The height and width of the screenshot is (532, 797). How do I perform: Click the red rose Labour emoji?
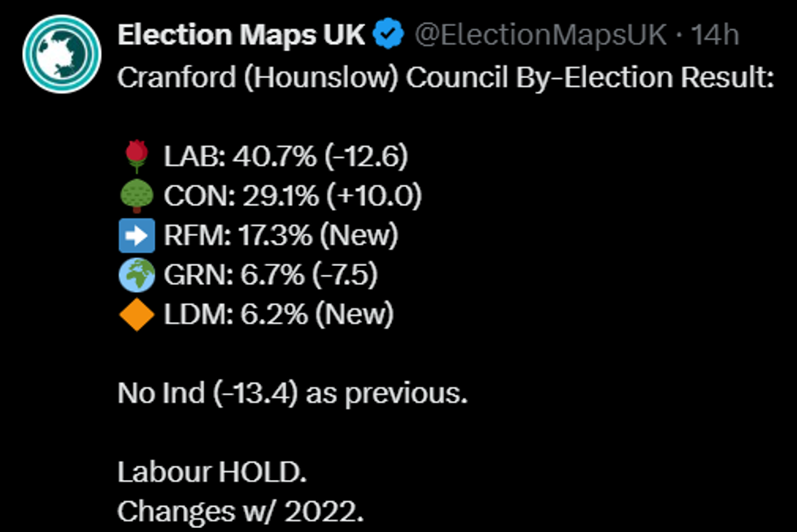pyautogui.click(x=136, y=155)
